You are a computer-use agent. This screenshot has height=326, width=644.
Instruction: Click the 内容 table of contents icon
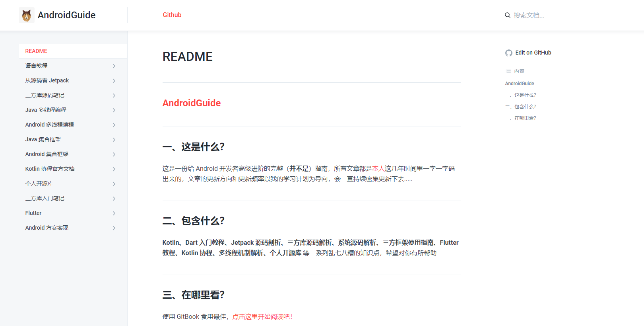point(508,71)
